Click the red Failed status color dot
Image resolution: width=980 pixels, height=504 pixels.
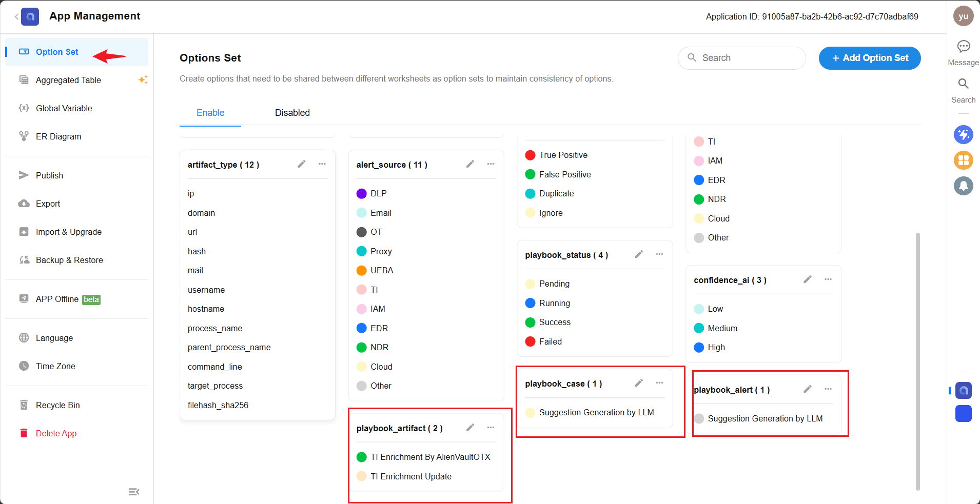tap(531, 341)
